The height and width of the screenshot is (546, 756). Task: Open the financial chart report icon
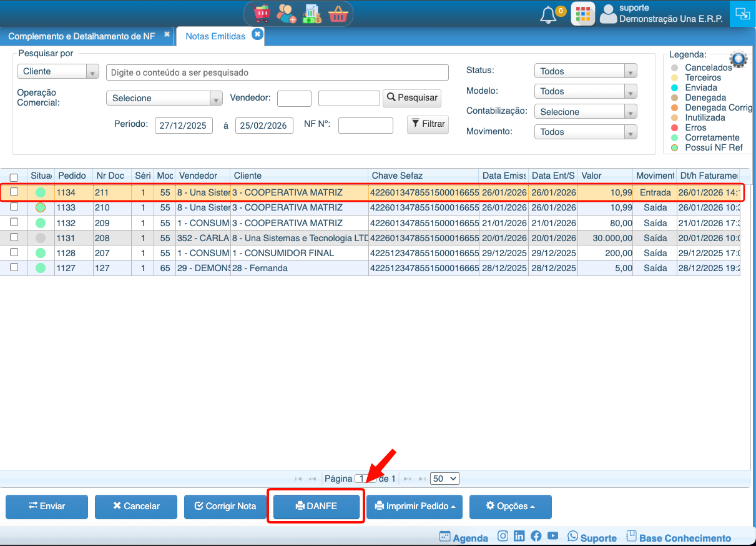pos(312,13)
